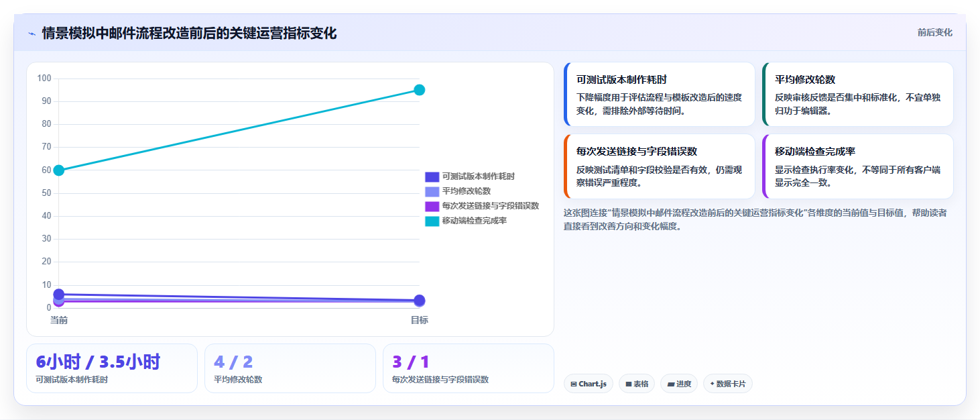The height and width of the screenshot is (420, 980).
Task: Select the 数据卡片 tag chip
Action: coord(728,384)
